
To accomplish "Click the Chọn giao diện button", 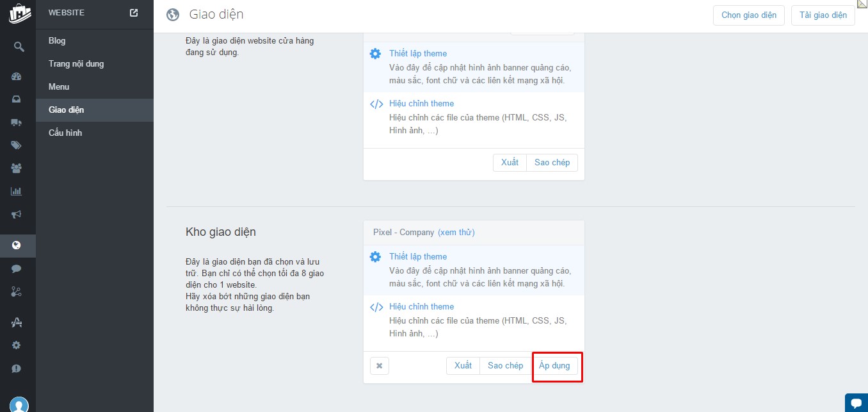I will pos(748,15).
